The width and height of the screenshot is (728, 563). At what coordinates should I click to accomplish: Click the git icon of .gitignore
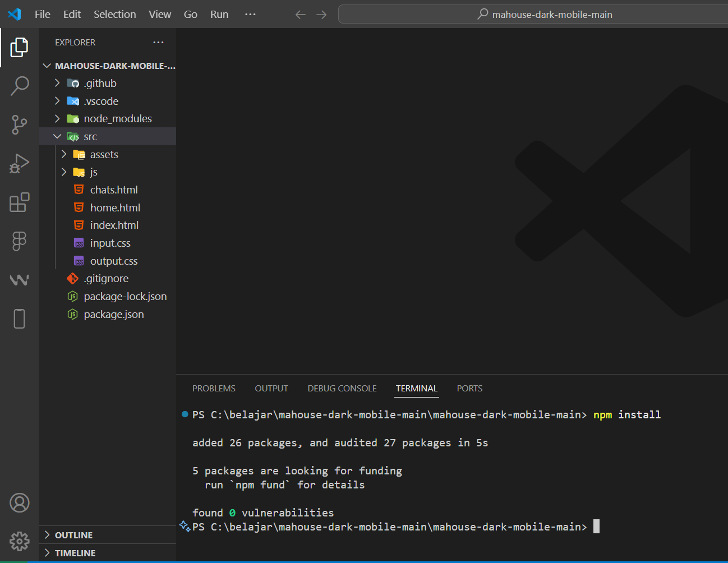coord(72,278)
